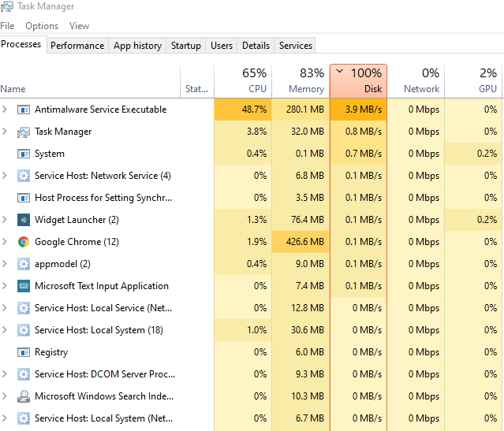Image resolution: width=504 pixels, height=431 pixels.
Task: Sort by the Status column header
Action: pyautogui.click(x=197, y=82)
